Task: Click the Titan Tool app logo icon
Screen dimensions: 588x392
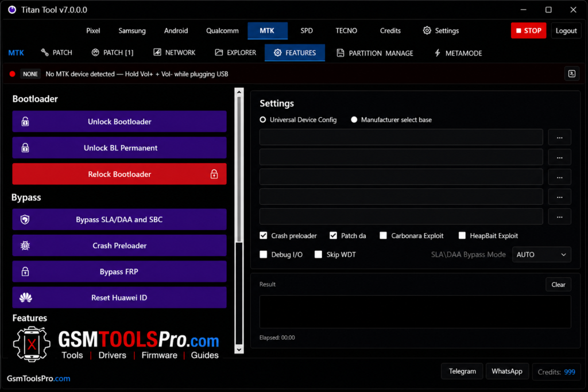Action: click(x=12, y=10)
